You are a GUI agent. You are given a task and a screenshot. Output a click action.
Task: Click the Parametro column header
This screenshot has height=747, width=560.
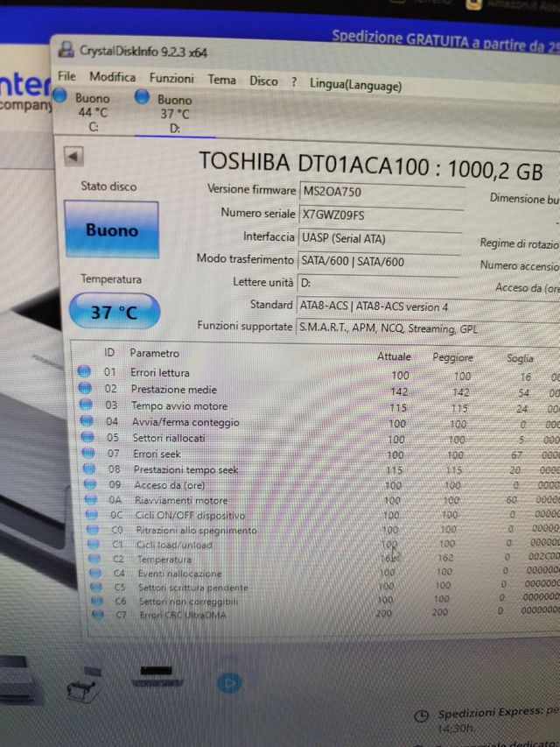click(x=154, y=353)
